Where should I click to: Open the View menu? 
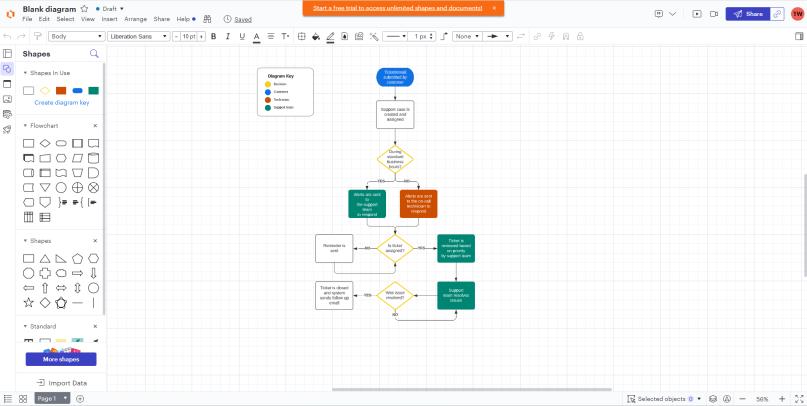88,19
